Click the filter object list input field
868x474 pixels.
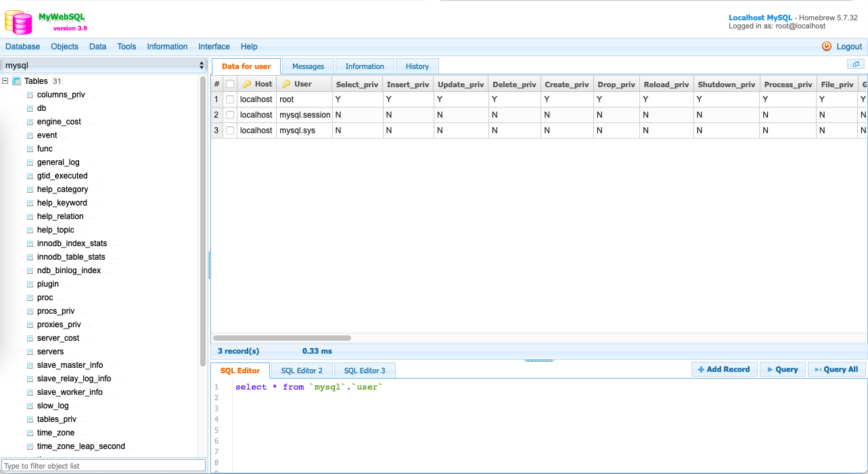pos(103,465)
